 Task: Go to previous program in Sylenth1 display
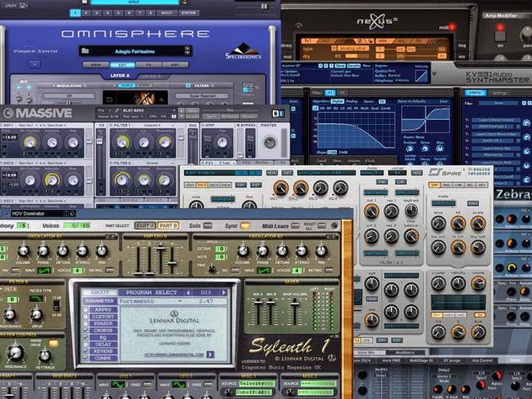[x=188, y=292]
